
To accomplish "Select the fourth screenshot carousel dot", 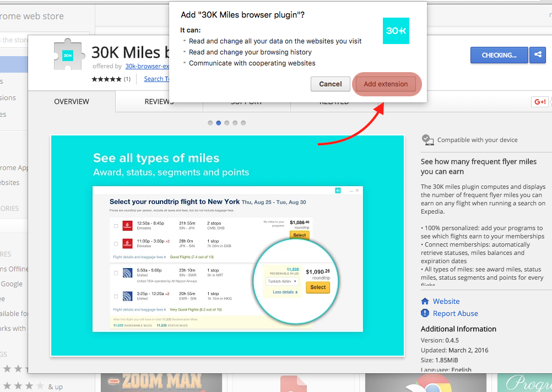I will point(235,123).
